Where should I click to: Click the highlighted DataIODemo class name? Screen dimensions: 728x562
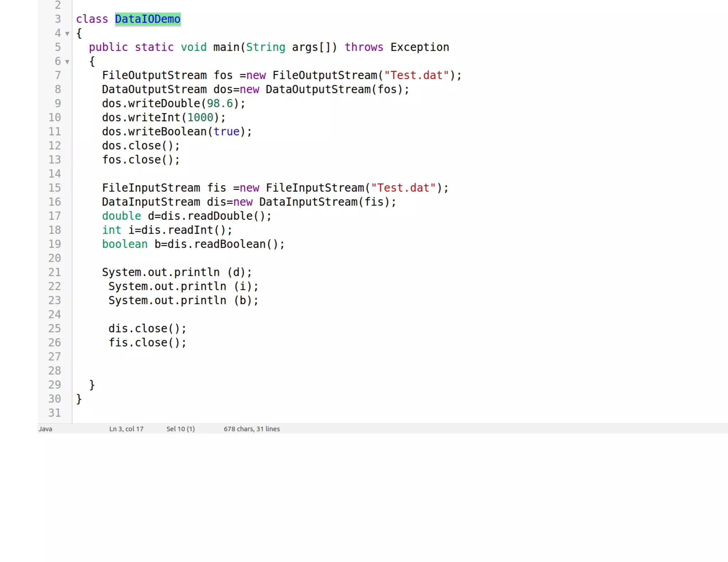[148, 19]
